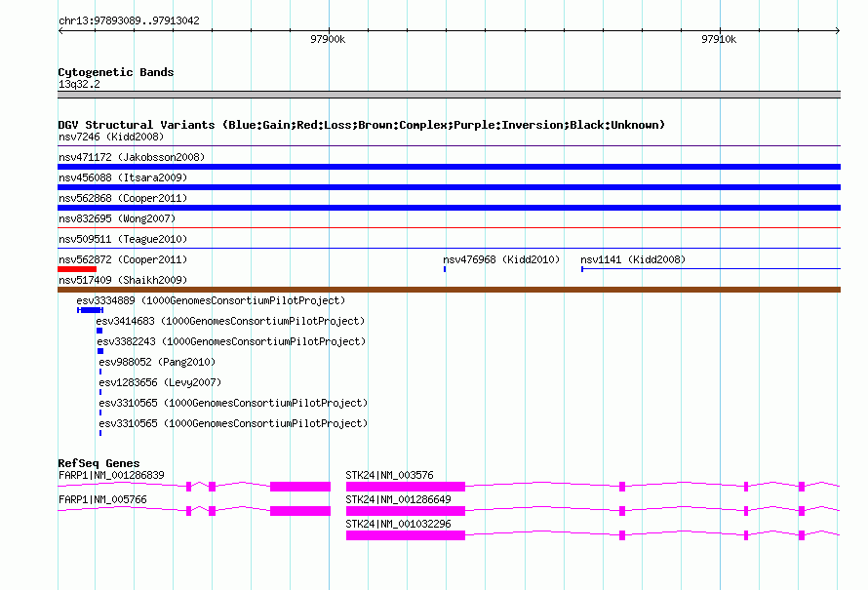
Task: Select FARP1|NM_005766 gene label
Action: (102, 499)
